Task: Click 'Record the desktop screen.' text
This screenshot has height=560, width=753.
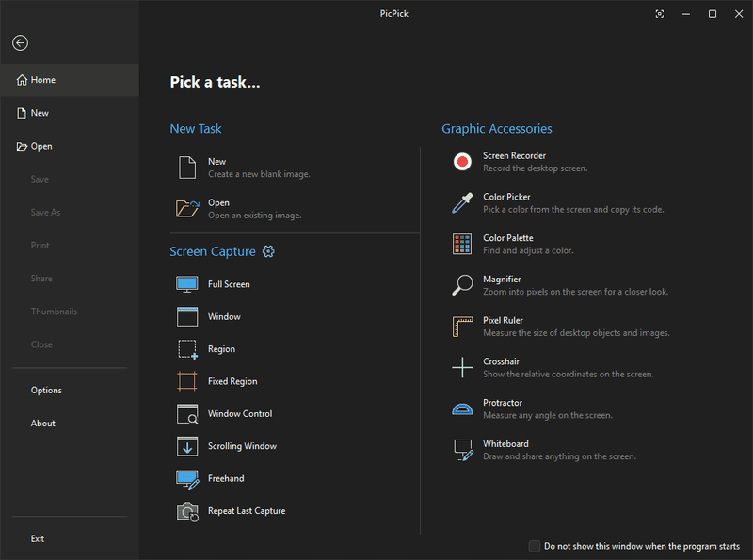Action: coord(535,168)
